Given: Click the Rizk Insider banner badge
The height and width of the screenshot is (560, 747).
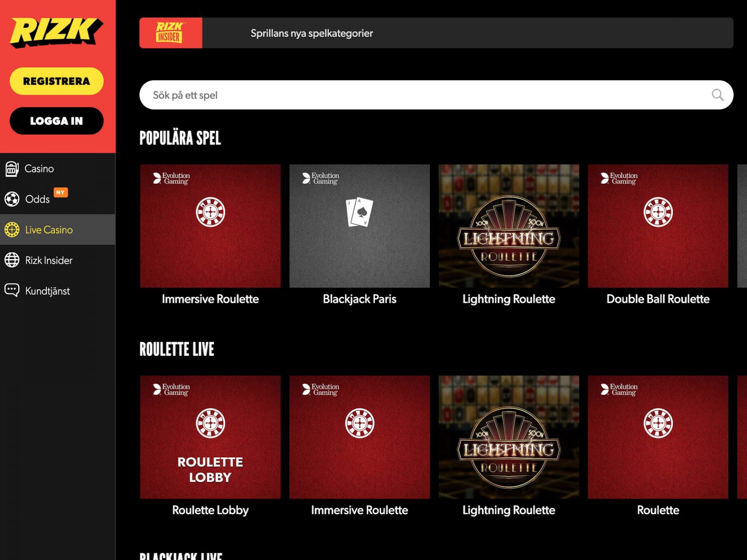Looking at the screenshot, I should coord(170,33).
